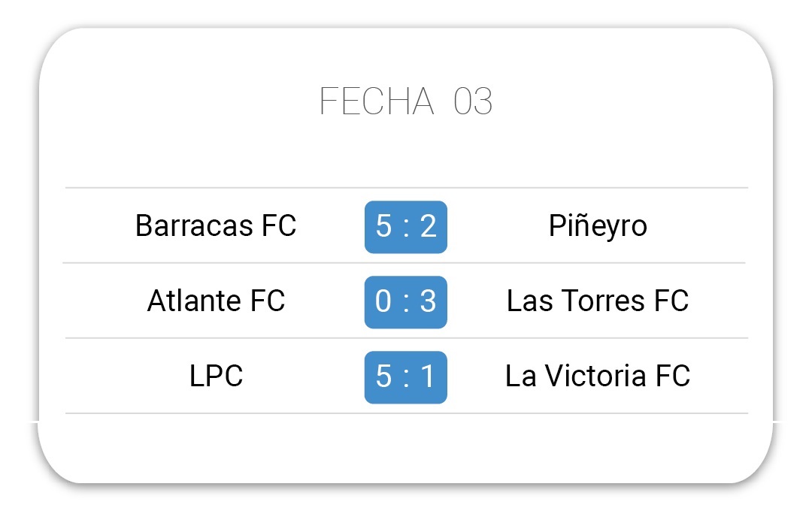Click the divider line under the Barracas FC row
Image resolution: width=812 pixels, height=508 pixels.
pyautogui.click(x=404, y=263)
